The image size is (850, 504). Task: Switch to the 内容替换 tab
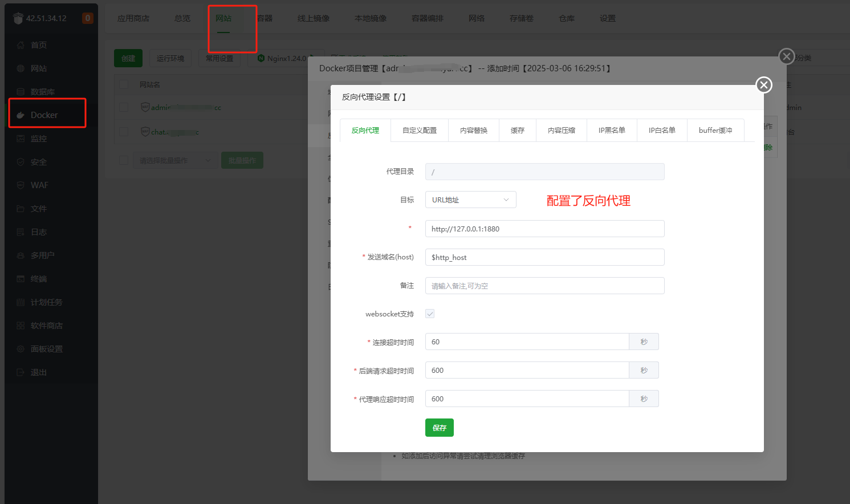474,131
